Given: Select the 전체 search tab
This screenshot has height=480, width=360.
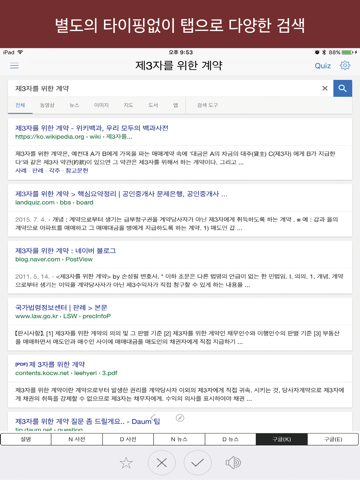Looking at the screenshot, I should (x=20, y=105).
